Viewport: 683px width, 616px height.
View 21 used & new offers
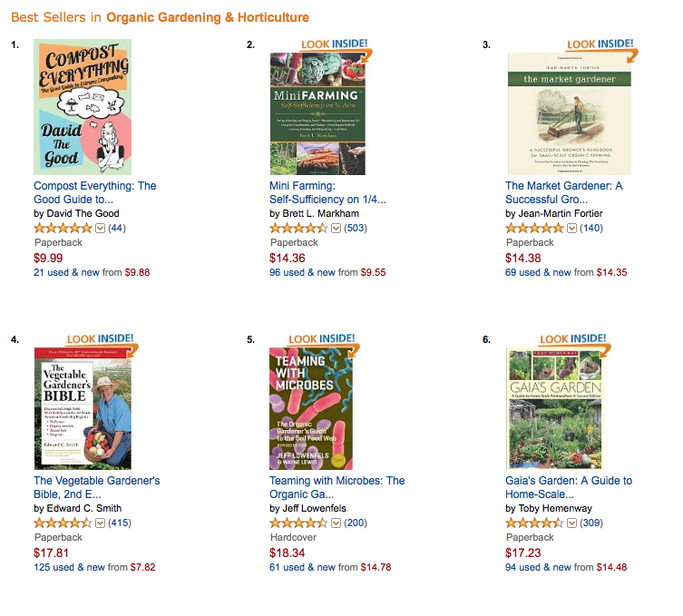[69, 272]
